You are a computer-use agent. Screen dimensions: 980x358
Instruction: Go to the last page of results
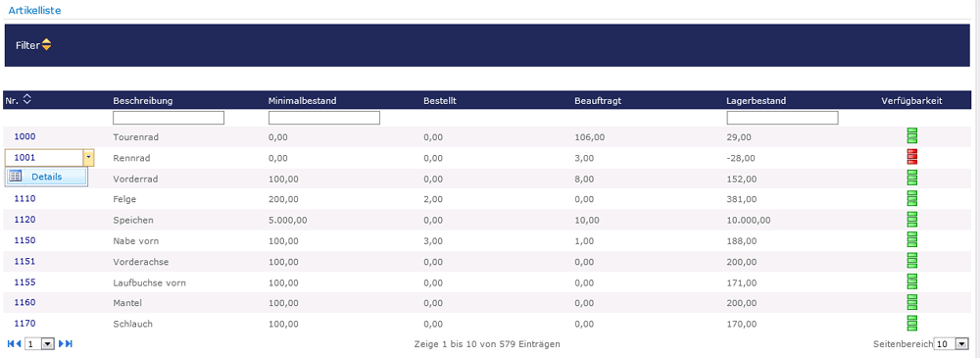(x=70, y=343)
